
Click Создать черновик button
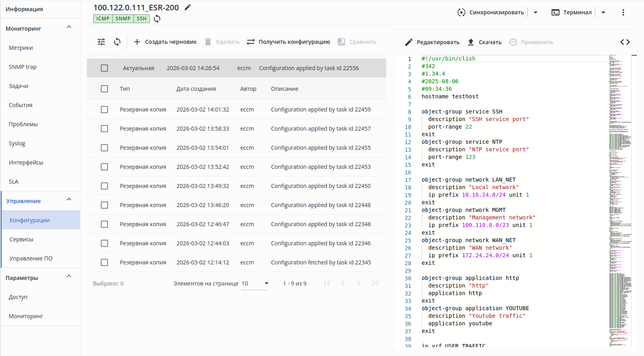(165, 42)
